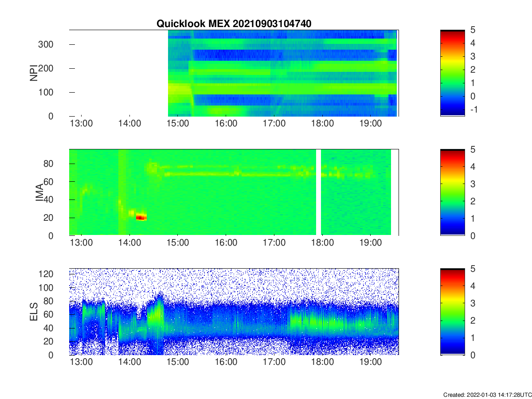Click the 4 value on ELS colorbar scale
This screenshot has width=532, height=399.
(x=473, y=286)
